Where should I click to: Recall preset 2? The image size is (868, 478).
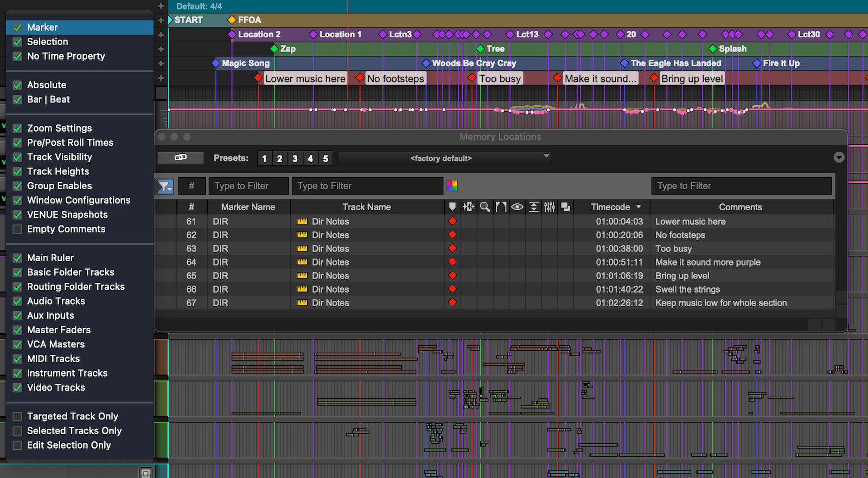279,158
